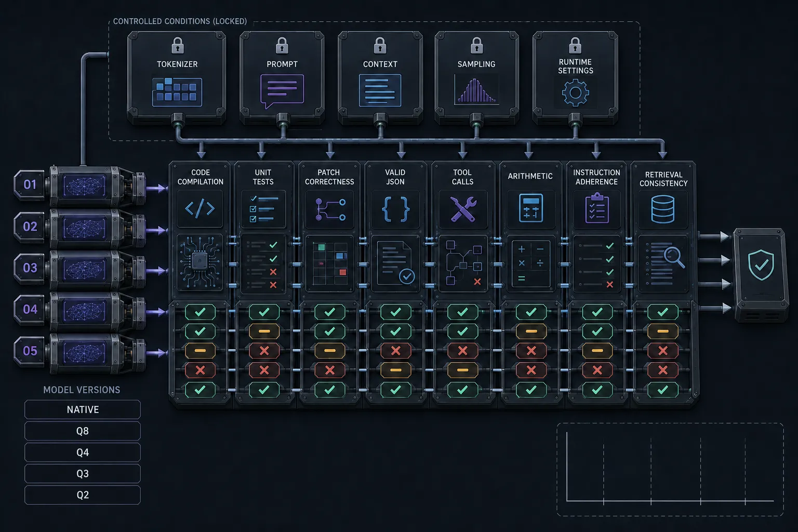Click the amber dash cell under Arithmetic
This screenshot has width=798, height=532.
tap(531, 331)
